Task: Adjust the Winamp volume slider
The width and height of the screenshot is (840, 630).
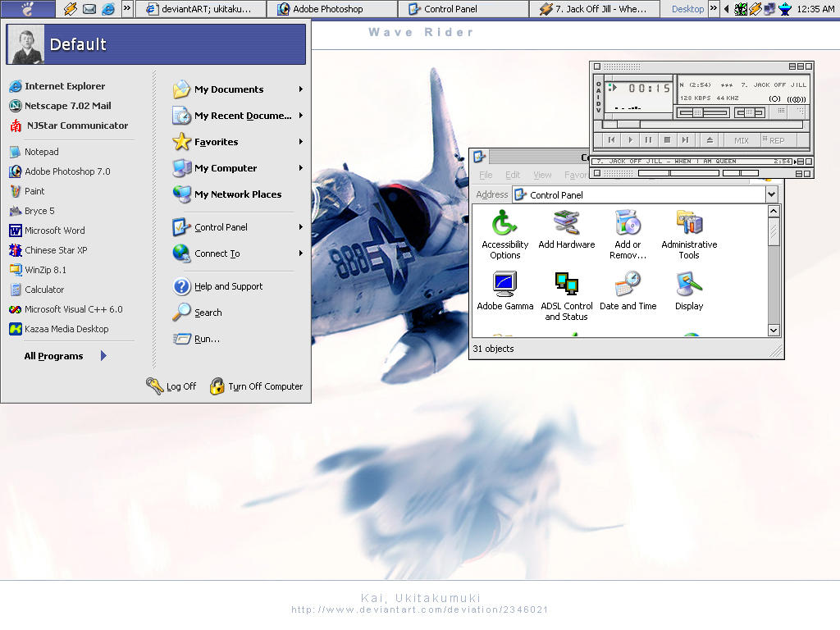Action: [704, 112]
